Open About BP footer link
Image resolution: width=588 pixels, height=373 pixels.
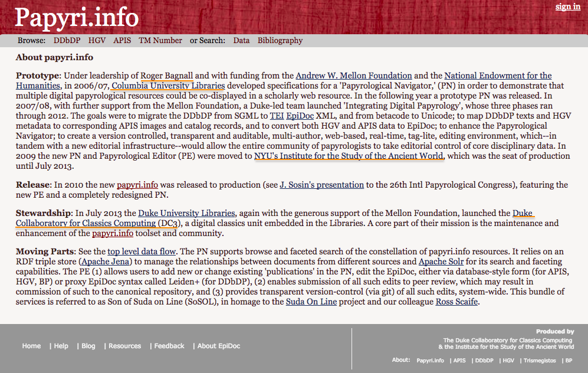tap(569, 361)
